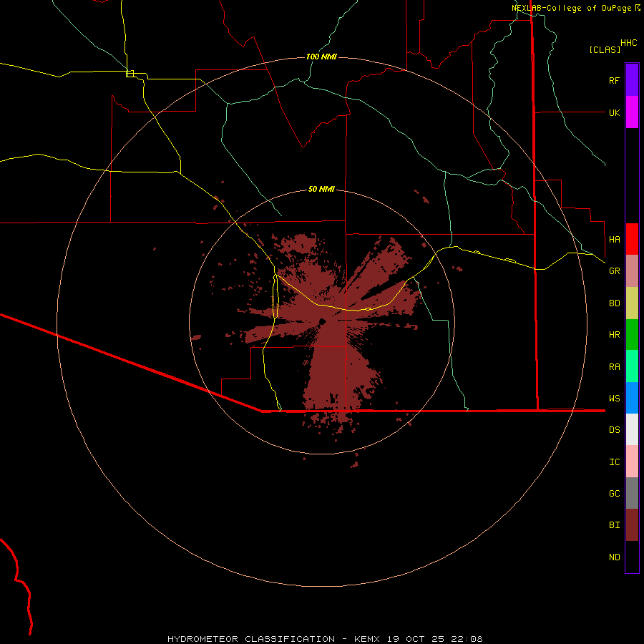Click the UK legend label
This screenshot has width=644, height=644.
614,112
